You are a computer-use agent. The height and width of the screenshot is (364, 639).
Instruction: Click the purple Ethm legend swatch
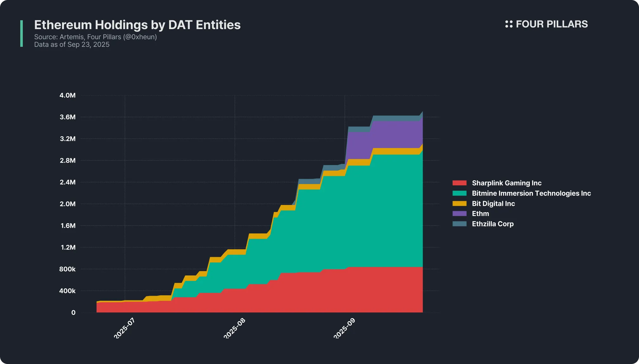459,213
